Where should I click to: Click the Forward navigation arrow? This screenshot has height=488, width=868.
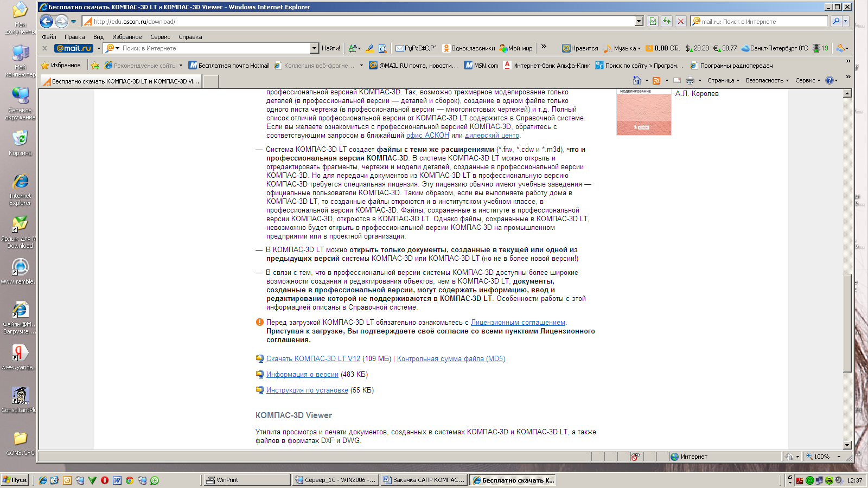61,21
